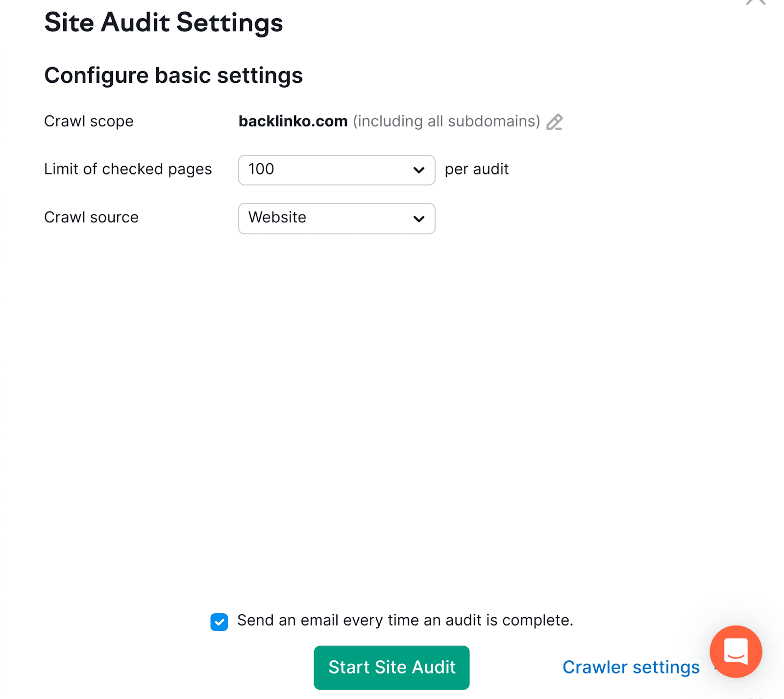
Task: Click the Start Site Audit button
Action: 392,667
